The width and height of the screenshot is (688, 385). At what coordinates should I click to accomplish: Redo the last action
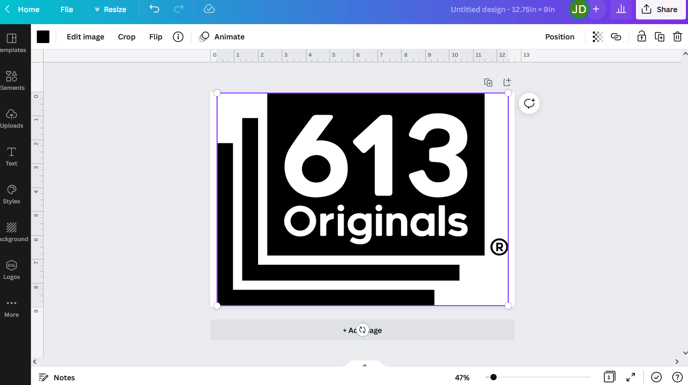click(x=179, y=9)
